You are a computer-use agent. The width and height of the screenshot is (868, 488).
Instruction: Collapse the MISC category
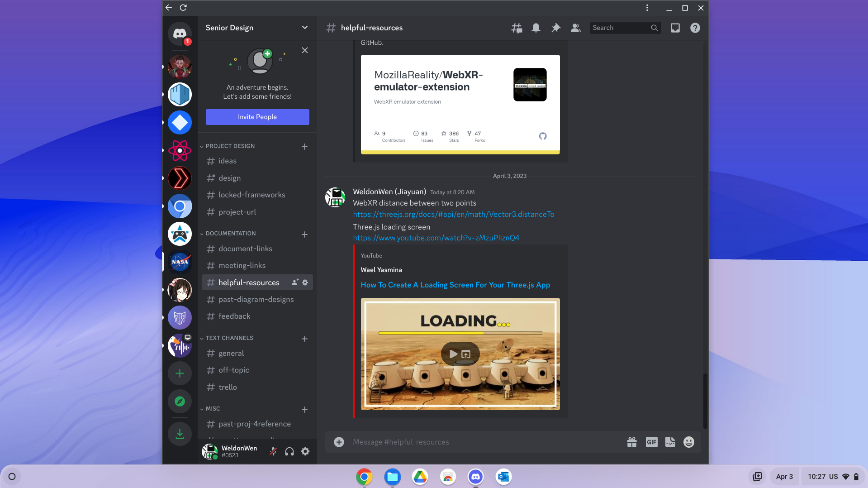(213, 409)
